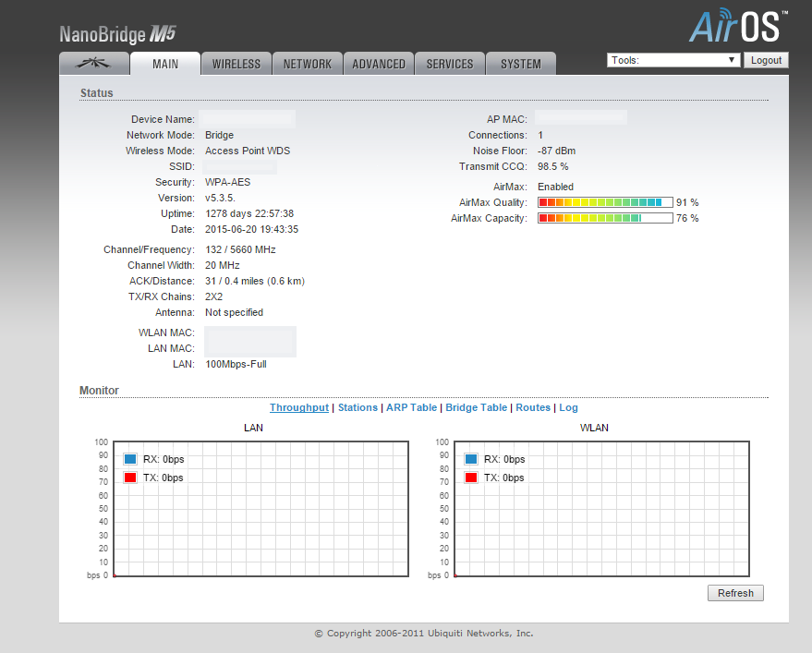
Task: Click red TX legend square in WLAN chart
Action: coord(471,478)
